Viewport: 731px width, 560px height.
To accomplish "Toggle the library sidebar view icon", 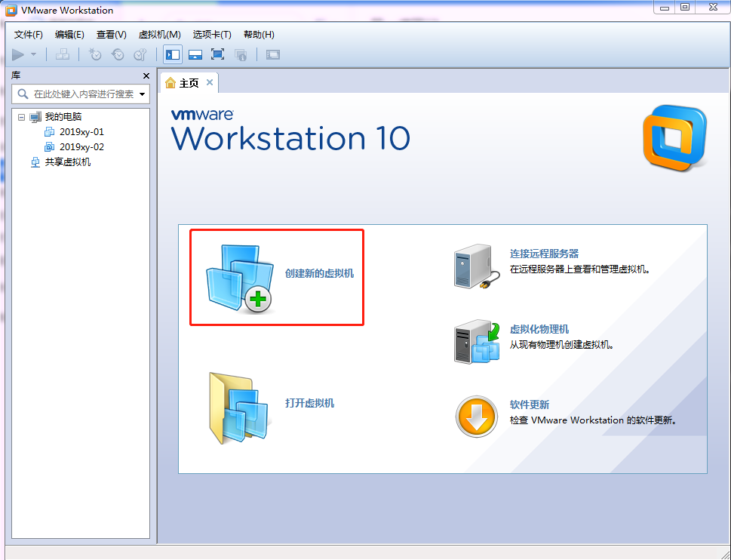I will [173, 54].
